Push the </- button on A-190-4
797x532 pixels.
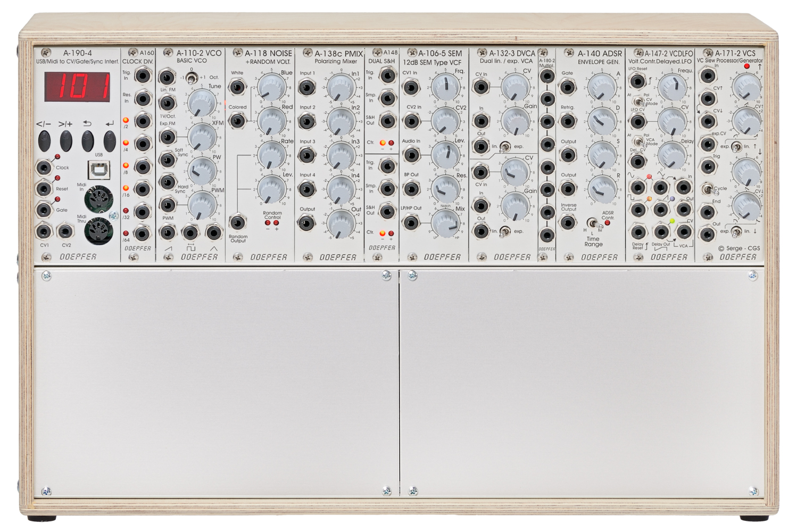pos(44,141)
